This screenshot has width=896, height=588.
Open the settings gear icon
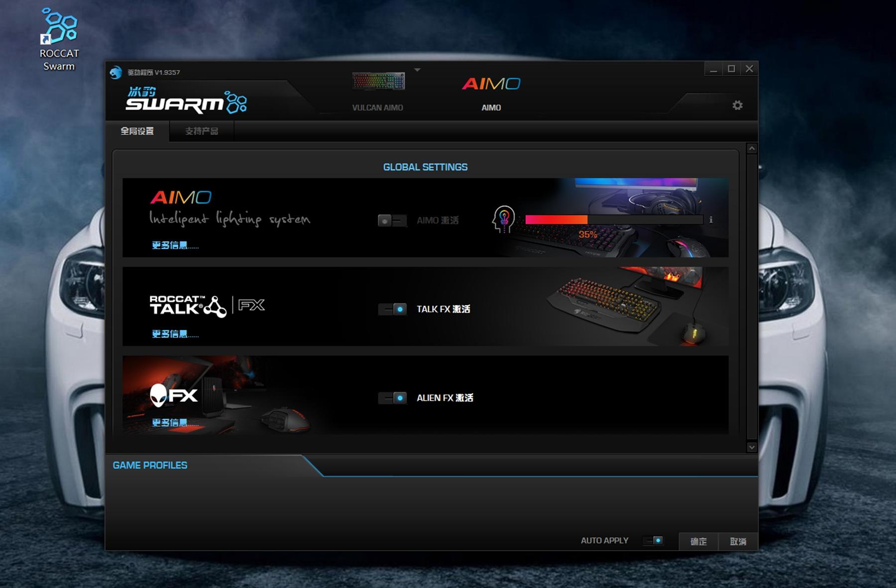pos(737,105)
